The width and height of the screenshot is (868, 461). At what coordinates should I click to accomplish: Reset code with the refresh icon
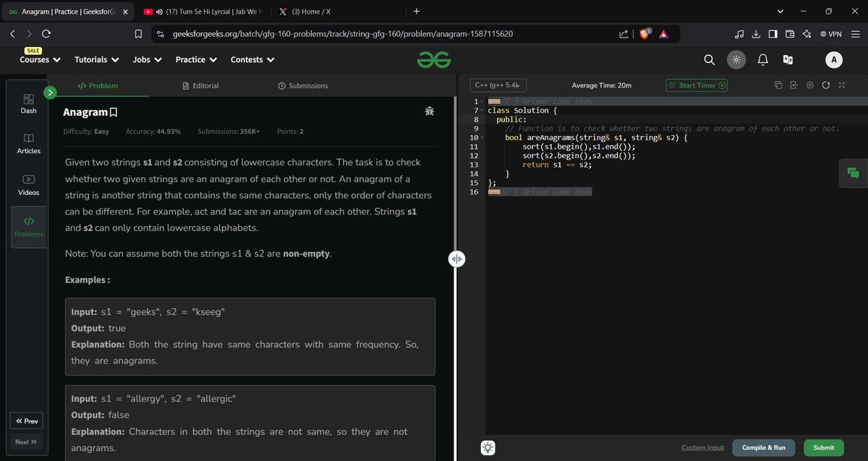point(825,85)
